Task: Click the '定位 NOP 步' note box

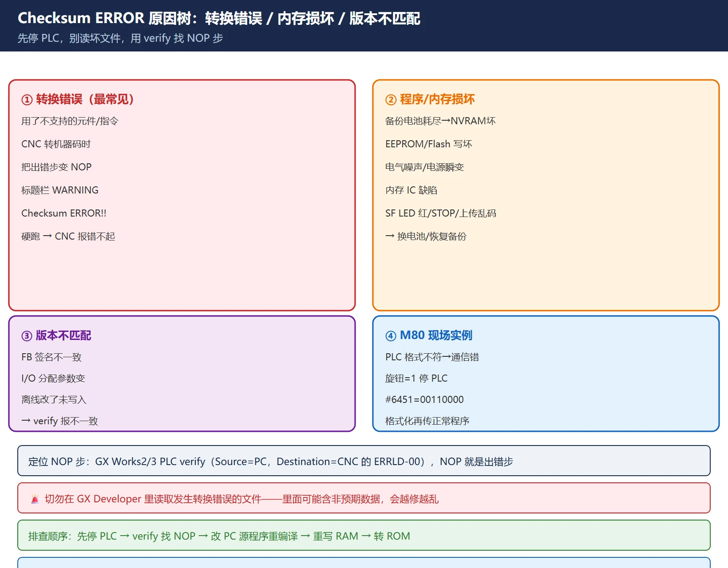Action: click(x=364, y=461)
